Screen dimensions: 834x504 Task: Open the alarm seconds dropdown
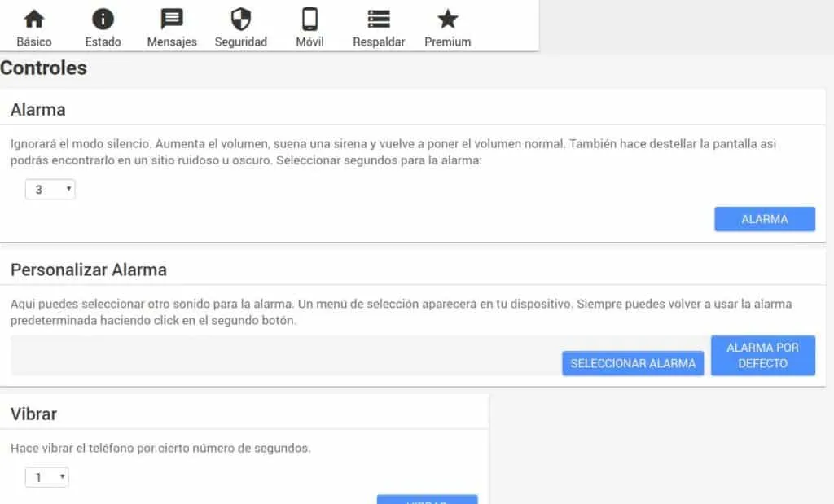[50, 189]
